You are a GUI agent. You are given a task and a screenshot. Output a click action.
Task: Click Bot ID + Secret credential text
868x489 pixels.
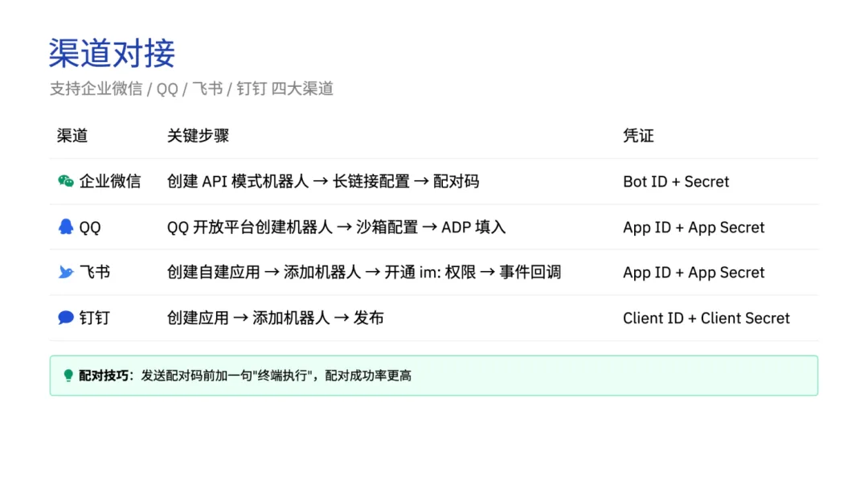(676, 182)
